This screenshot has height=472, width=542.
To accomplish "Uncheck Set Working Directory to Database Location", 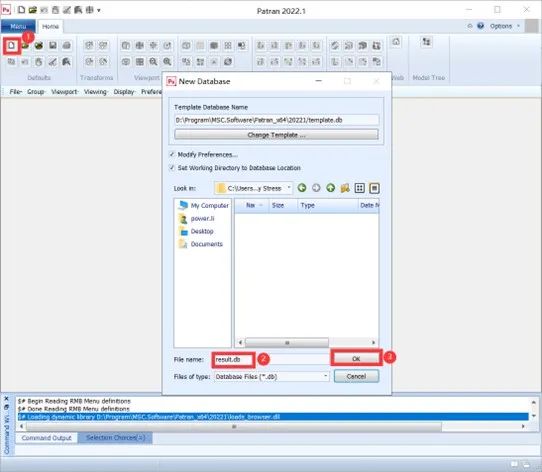I will [172, 168].
